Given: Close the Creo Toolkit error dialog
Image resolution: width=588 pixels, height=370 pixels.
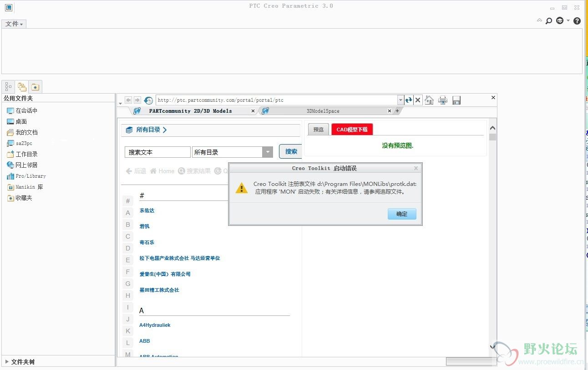Looking at the screenshot, I should click(x=416, y=168).
